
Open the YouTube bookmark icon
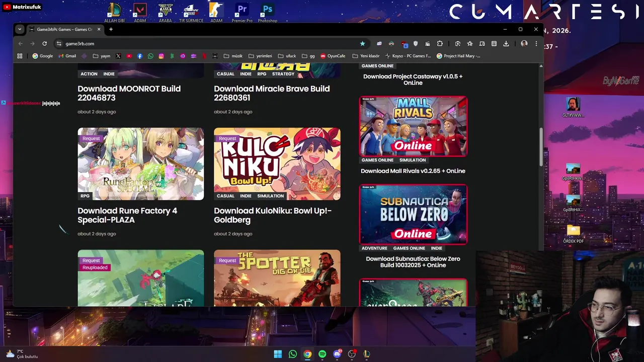[x=129, y=56]
